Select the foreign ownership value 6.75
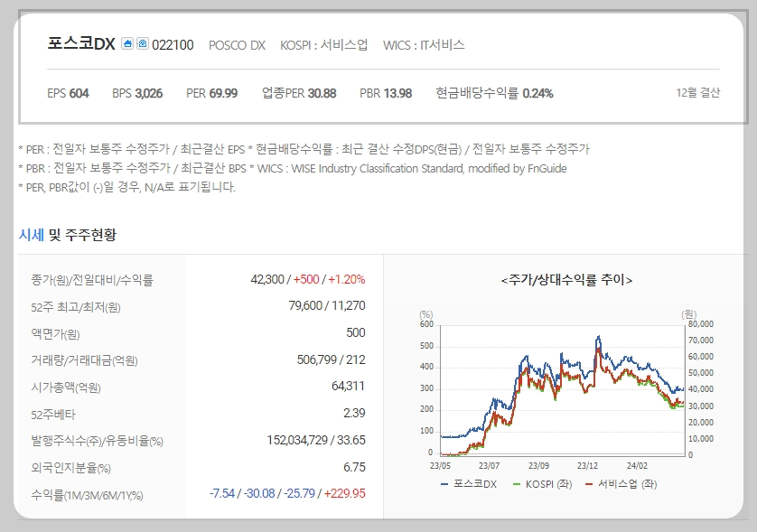Viewport: 757px width, 532px height. [x=354, y=467]
